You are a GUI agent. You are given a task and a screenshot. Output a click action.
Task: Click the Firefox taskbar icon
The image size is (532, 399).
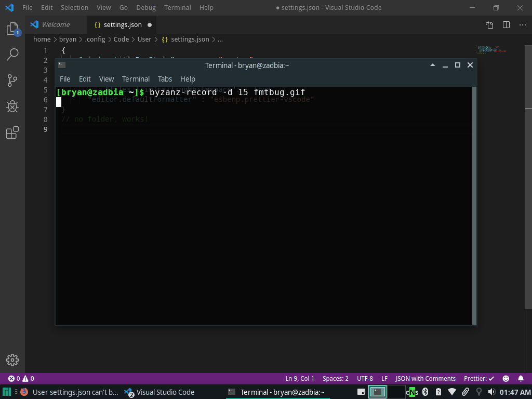[24, 392]
